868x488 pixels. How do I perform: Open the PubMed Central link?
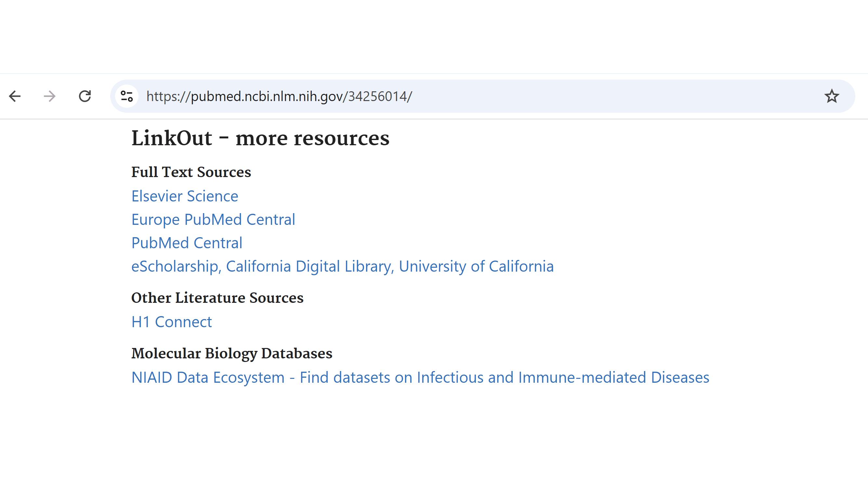[187, 243]
